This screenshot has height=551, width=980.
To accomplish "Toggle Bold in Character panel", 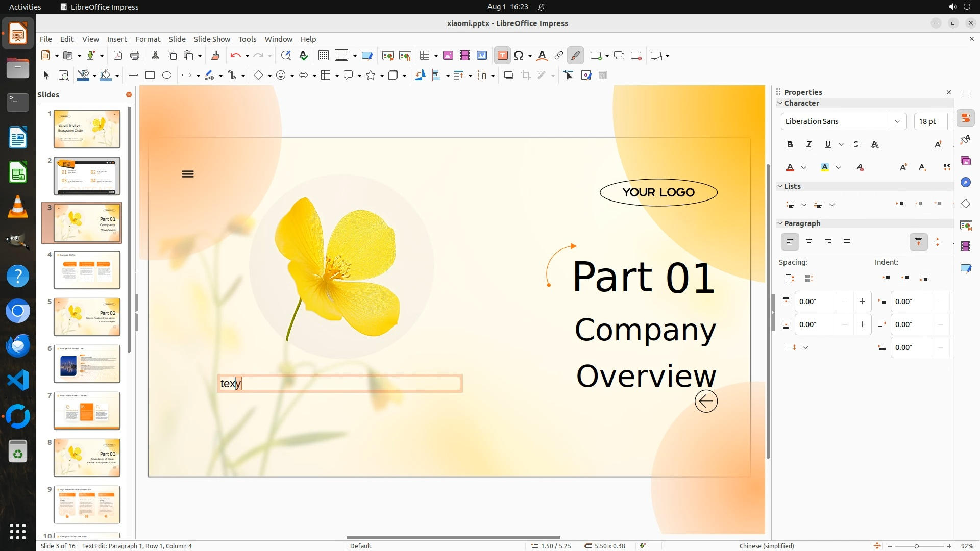I will [x=790, y=144].
